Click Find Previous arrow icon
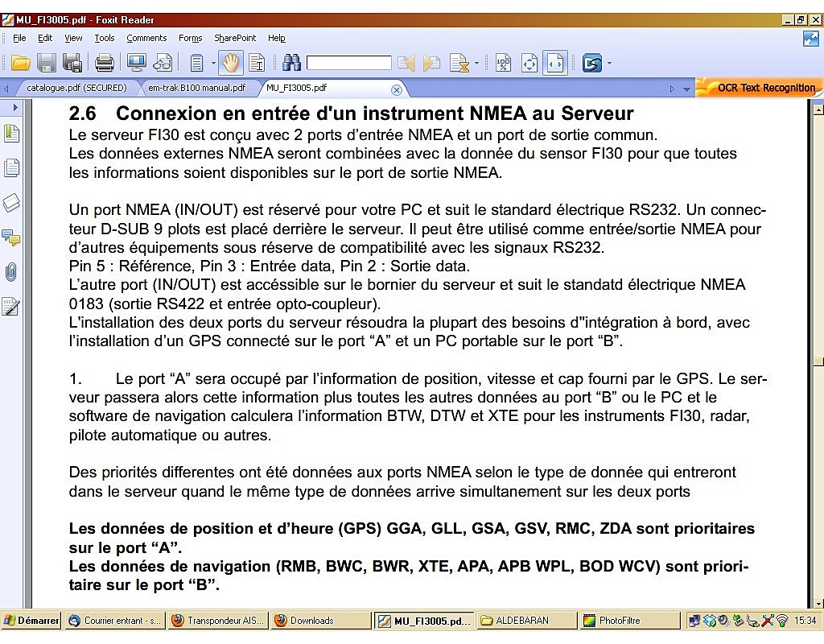The height and width of the screenshot is (644, 824). point(406,64)
